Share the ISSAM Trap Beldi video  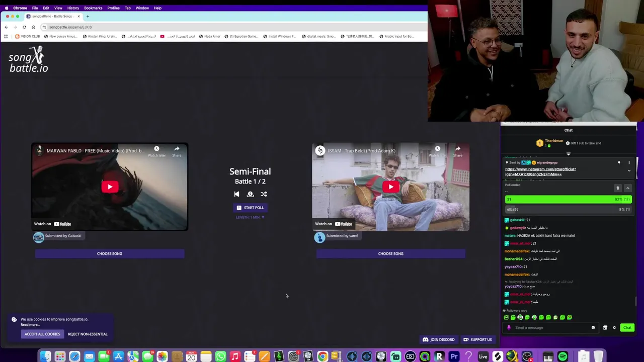(457, 151)
